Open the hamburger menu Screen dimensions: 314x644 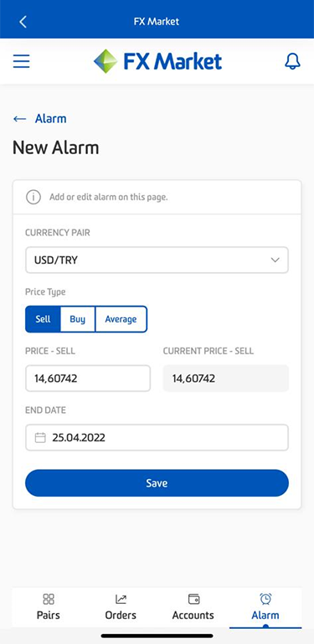21,61
